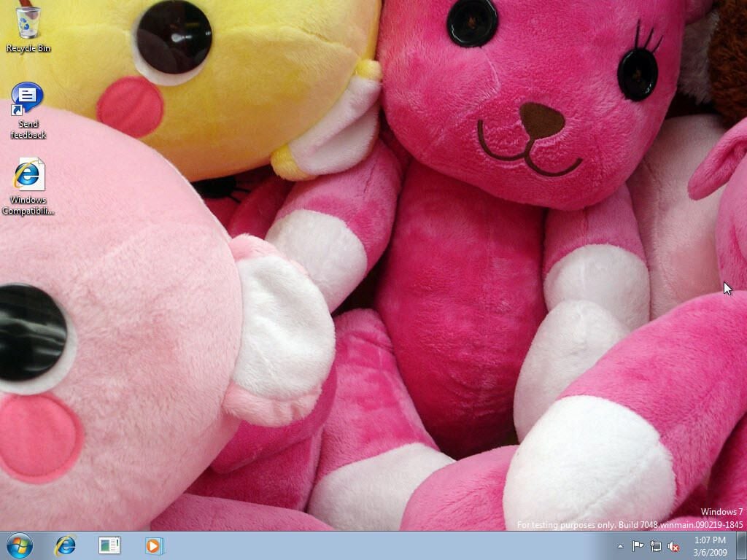This screenshot has height=560, width=747.
Task: Show hidden tray icons arrow
Action: [620, 546]
